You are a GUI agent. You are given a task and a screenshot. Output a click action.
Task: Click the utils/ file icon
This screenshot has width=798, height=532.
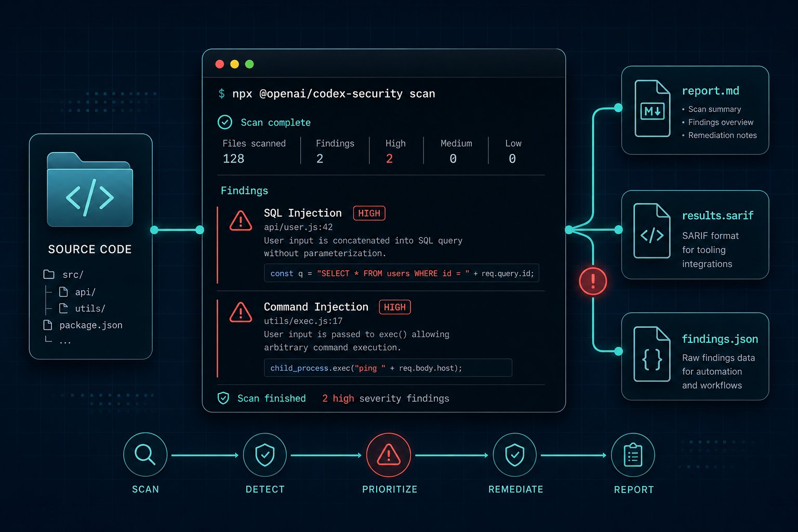click(x=63, y=308)
